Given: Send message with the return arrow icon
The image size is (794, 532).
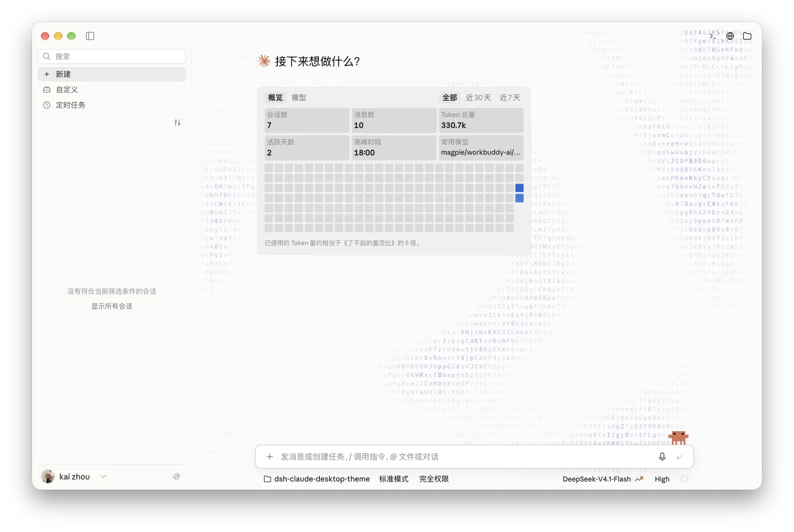Looking at the screenshot, I should (679, 457).
